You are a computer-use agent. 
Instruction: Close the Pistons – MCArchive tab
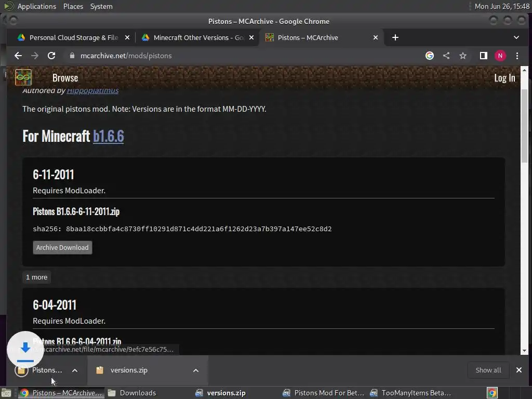coord(376,37)
